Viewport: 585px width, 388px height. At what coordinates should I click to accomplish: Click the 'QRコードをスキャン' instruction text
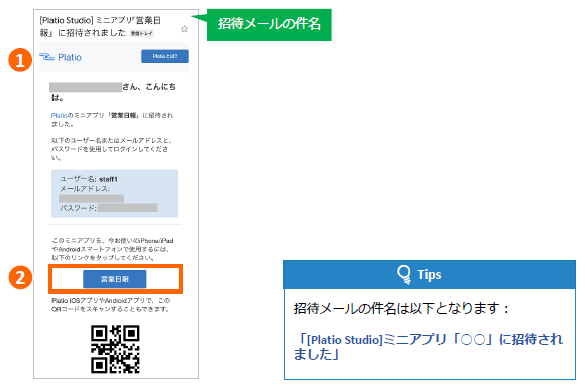pos(110,305)
